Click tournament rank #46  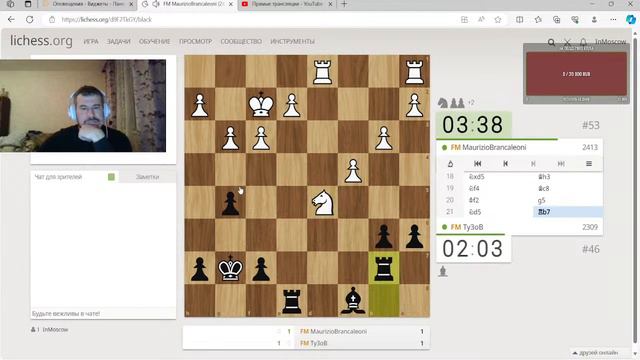(590, 249)
